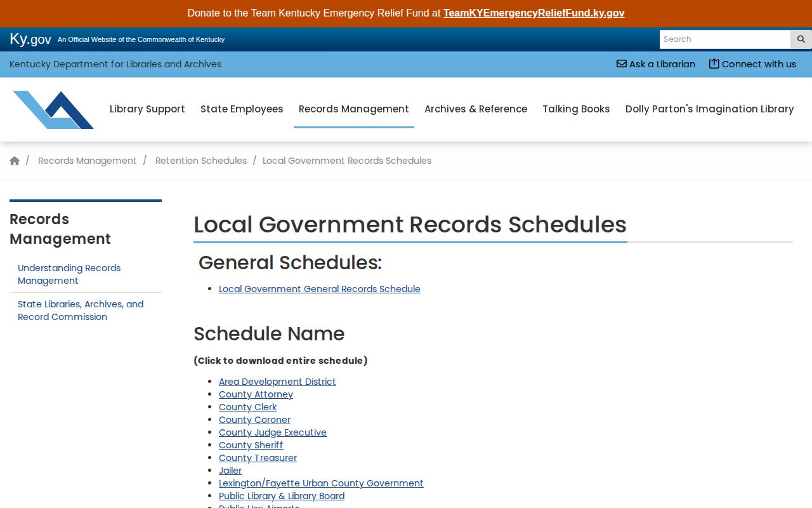
Task: Click Kentucky Department for Libraries and Archives
Action: (115, 64)
